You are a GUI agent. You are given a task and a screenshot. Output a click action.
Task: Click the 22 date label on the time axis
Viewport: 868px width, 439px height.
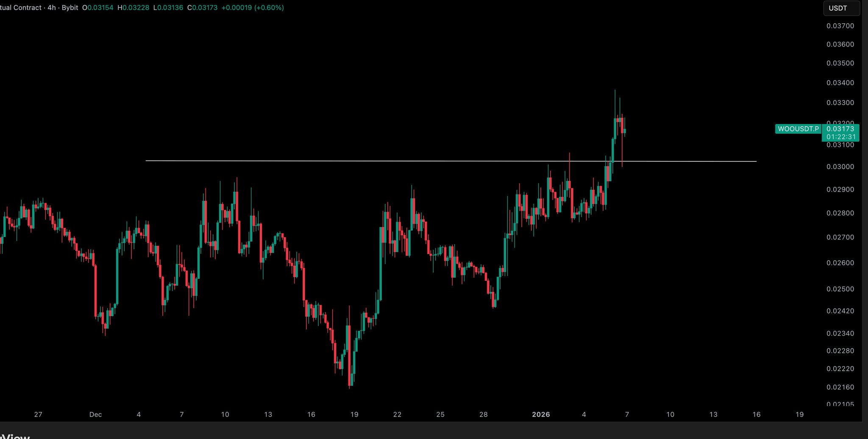[397, 414]
